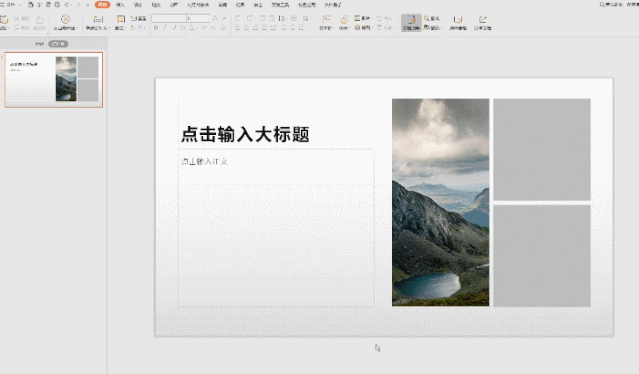Viewport: 639px width, 374px height.
Task: Click the lower gray picture placeholder
Action: click(x=542, y=256)
